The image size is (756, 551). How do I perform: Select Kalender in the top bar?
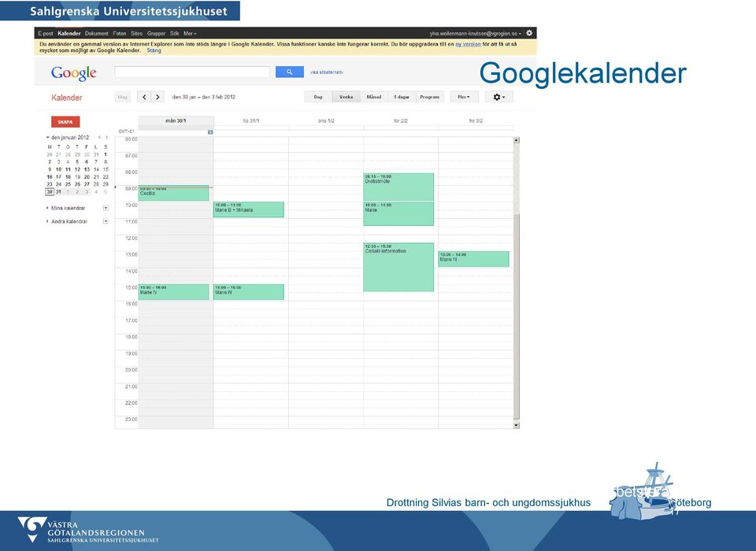[x=69, y=34]
